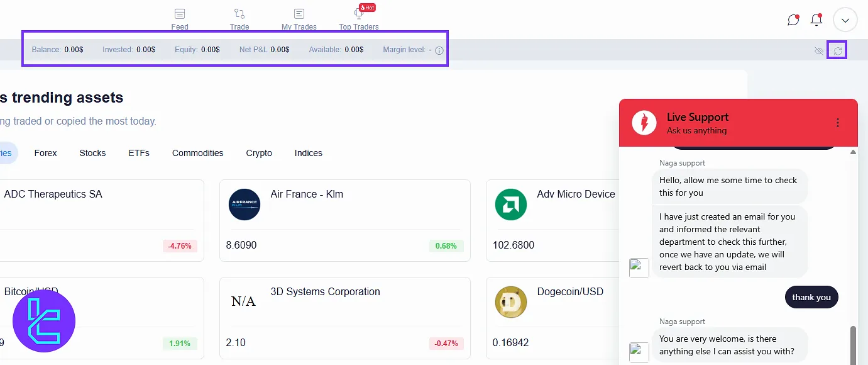The image size is (868, 365).
Task: Open the Air France - Klm asset card
Action: pos(344,220)
